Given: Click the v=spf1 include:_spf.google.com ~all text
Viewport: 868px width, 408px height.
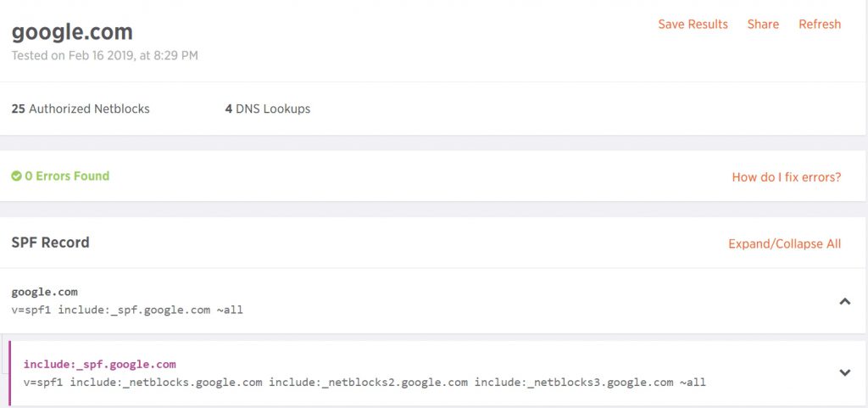Looking at the screenshot, I should (x=127, y=310).
